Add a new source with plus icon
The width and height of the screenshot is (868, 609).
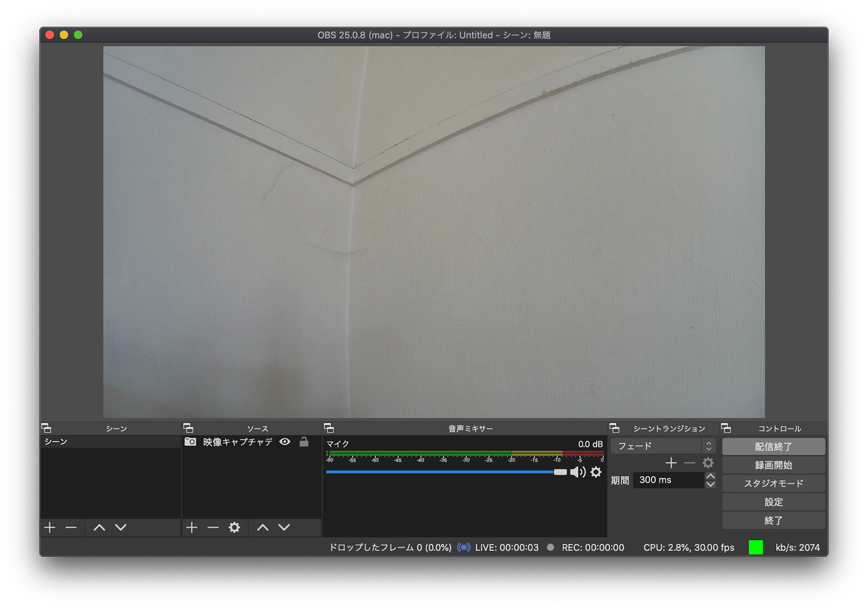point(192,528)
